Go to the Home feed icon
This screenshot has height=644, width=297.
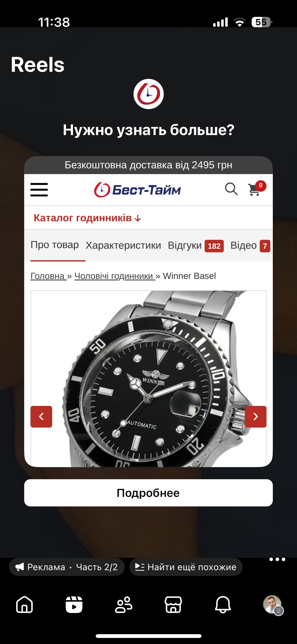pos(24,604)
